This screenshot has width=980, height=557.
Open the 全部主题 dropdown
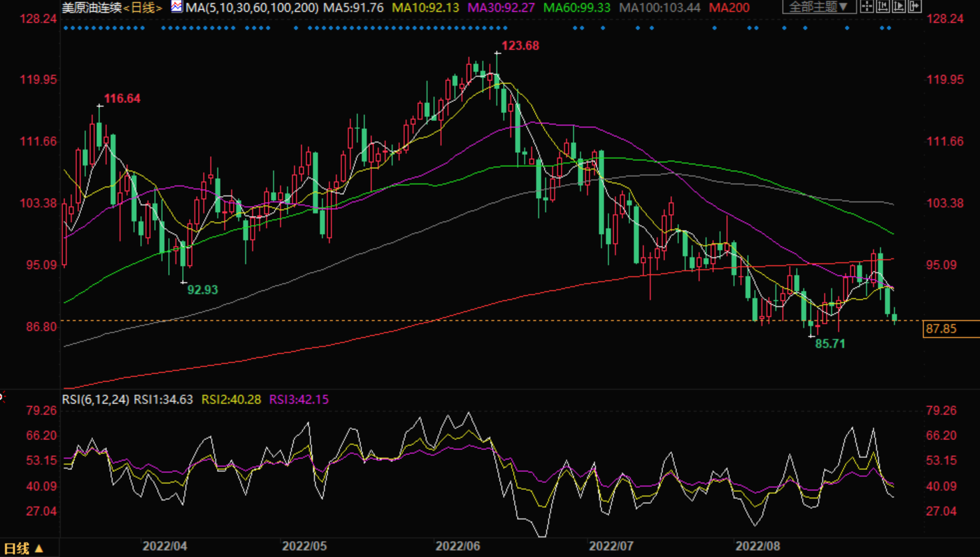click(819, 7)
